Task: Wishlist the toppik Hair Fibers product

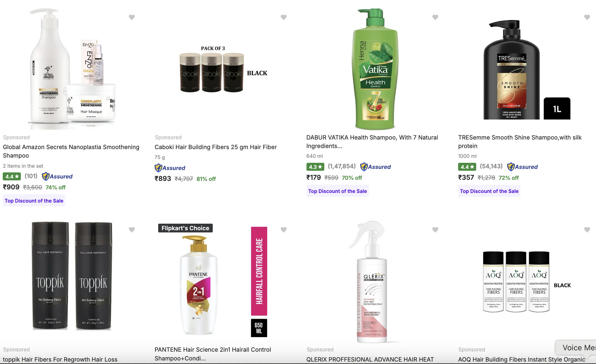Action: 132,230
